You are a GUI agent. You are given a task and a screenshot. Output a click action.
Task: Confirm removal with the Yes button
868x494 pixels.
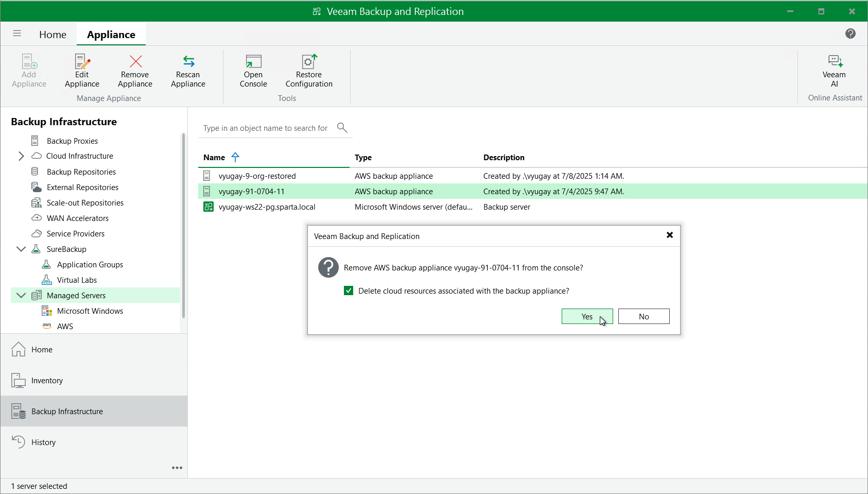coord(587,316)
